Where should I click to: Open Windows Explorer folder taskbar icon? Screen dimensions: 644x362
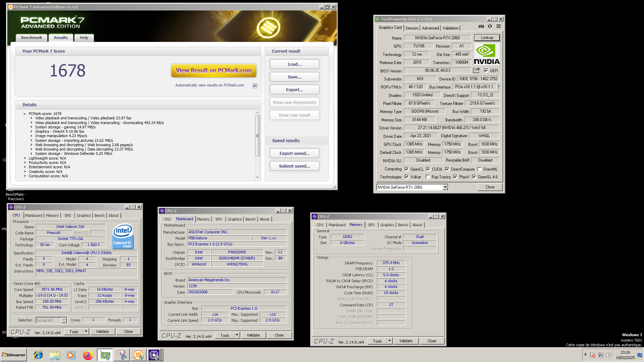[55, 355]
